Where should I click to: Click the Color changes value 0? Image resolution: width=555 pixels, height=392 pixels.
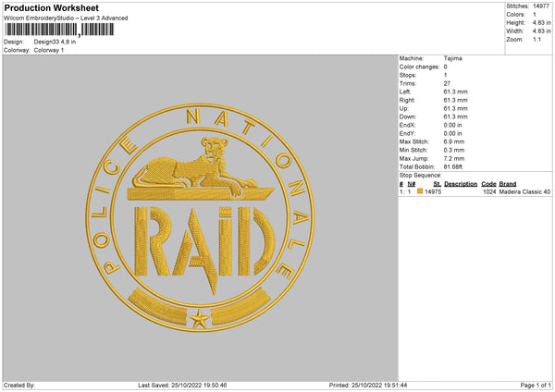445,67
